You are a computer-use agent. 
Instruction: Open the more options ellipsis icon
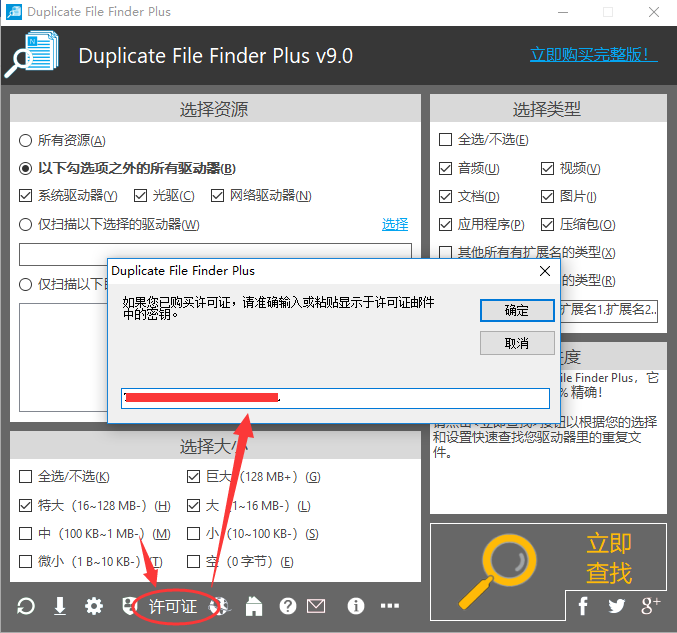[389, 606]
